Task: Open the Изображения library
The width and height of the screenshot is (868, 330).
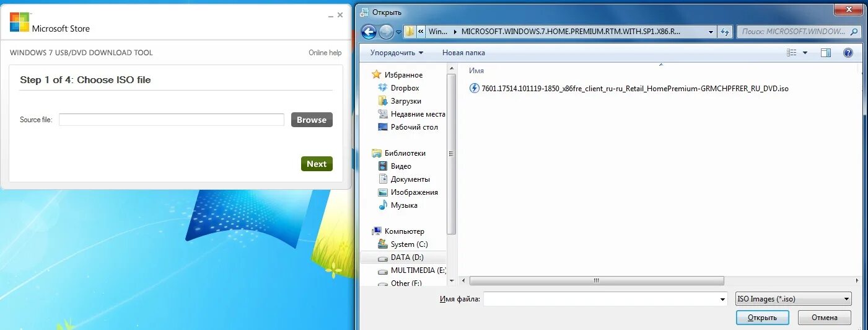Action: [x=414, y=192]
